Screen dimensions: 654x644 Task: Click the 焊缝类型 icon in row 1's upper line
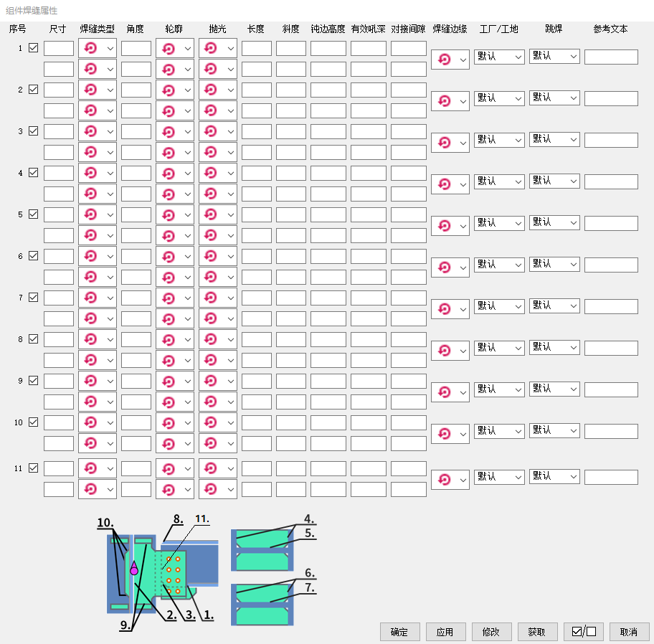[x=91, y=49]
